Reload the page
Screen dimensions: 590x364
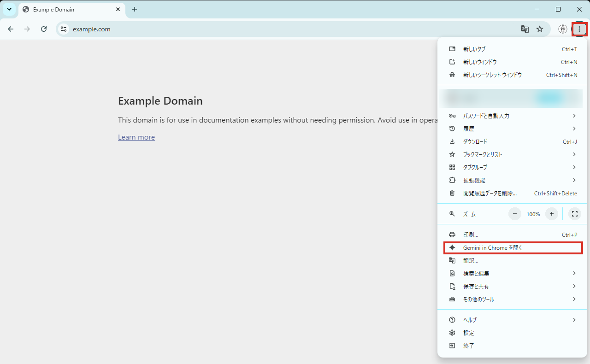click(x=44, y=29)
